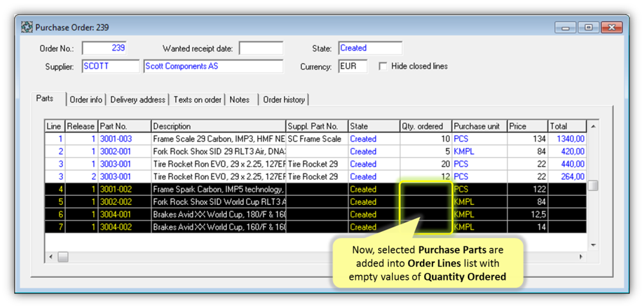Click the horizontal scrollbar thumb

tap(63, 257)
